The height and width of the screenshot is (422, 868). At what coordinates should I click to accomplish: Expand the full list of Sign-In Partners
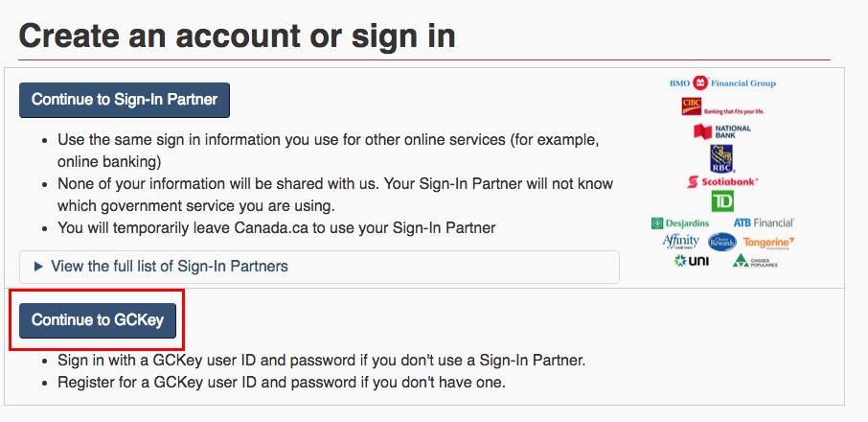(x=169, y=267)
